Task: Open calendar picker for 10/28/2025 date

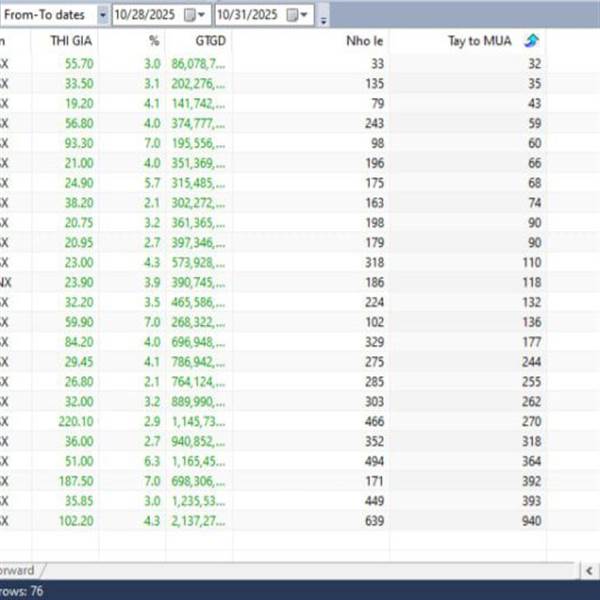Action: tap(194, 15)
